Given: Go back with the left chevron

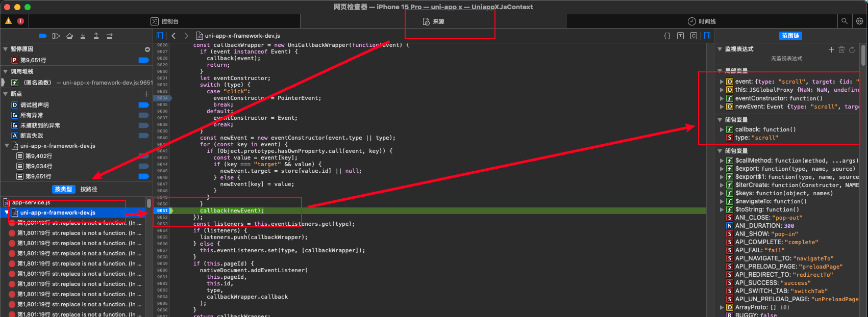Looking at the screenshot, I should 173,36.
